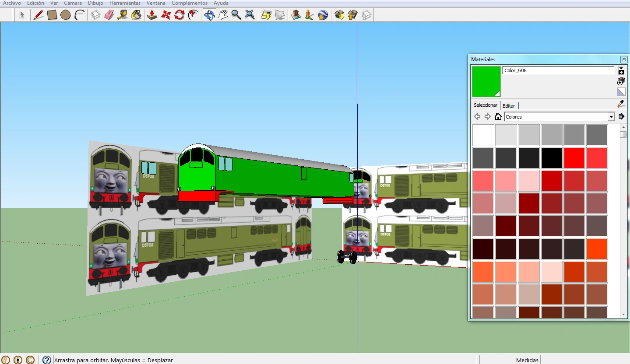Activate the Rotate tool

pyautogui.click(x=179, y=14)
